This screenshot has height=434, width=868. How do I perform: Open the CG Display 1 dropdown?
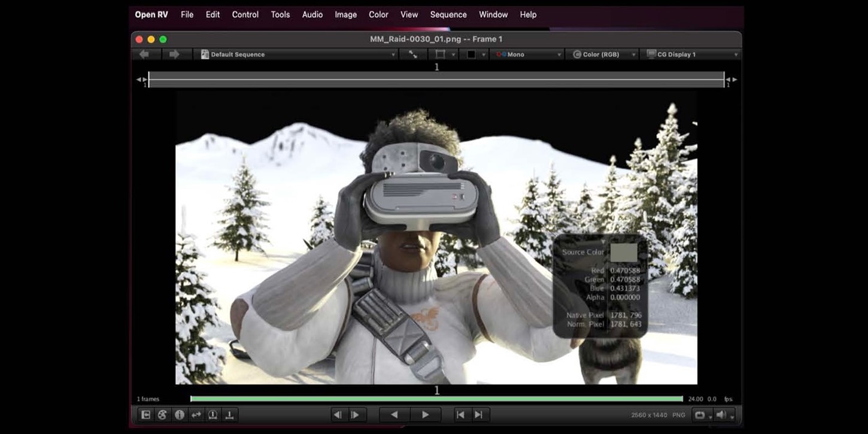tap(688, 54)
